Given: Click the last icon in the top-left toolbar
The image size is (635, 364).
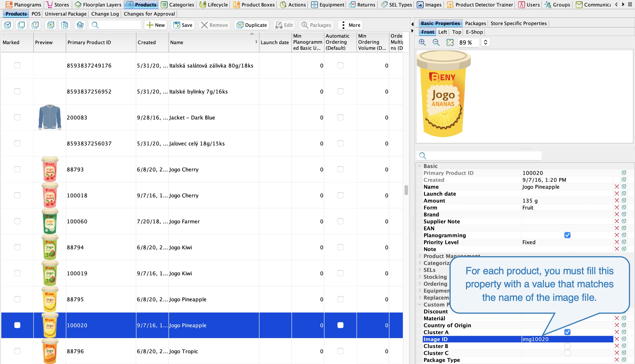Looking at the screenshot, I should (x=80, y=25).
